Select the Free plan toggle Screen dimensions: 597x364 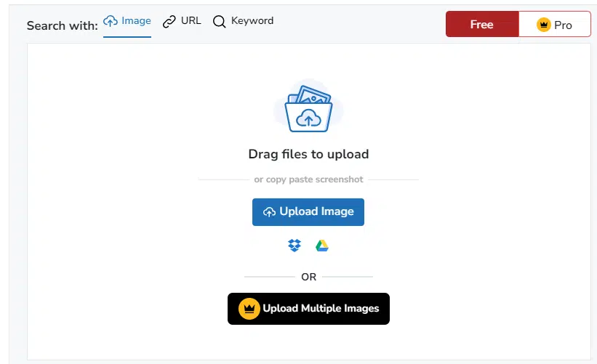[481, 25]
